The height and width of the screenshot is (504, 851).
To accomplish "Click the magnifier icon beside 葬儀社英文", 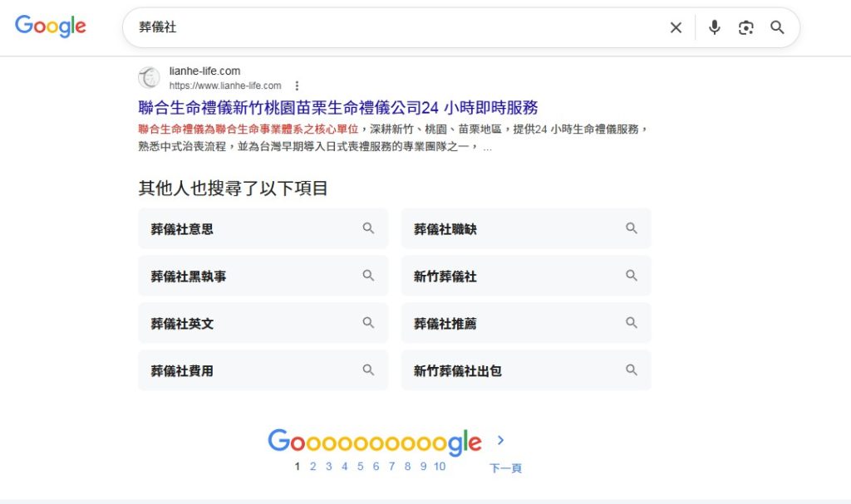I will [x=368, y=323].
